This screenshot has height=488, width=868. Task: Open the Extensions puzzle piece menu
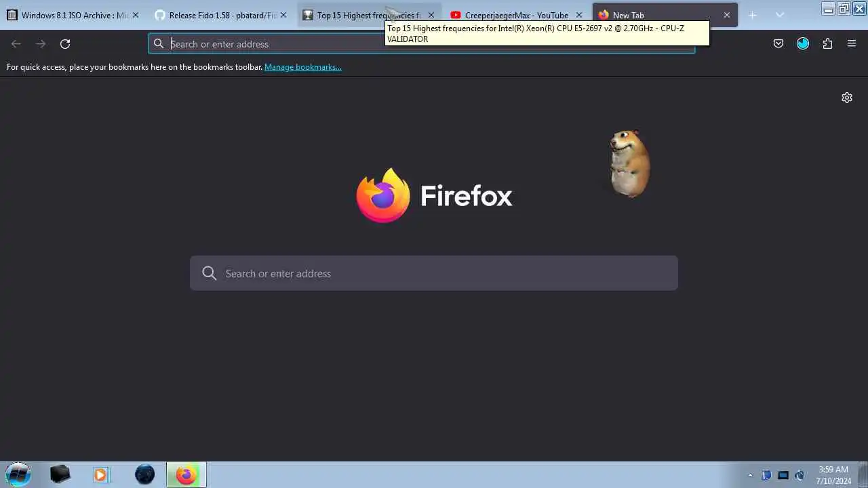pos(827,44)
